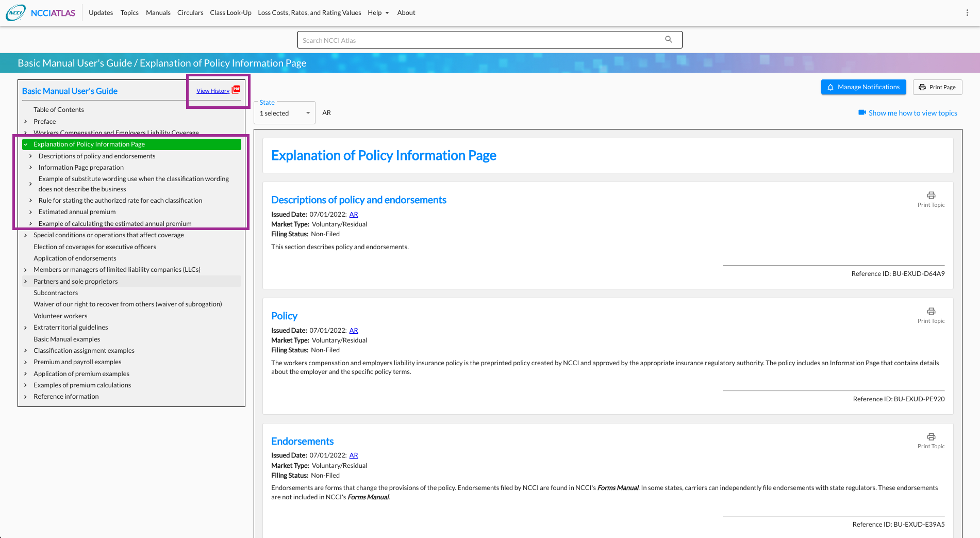This screenshot has width=980, height=538.
Task: Expand Classification assignment examples node
Action: 26,351
